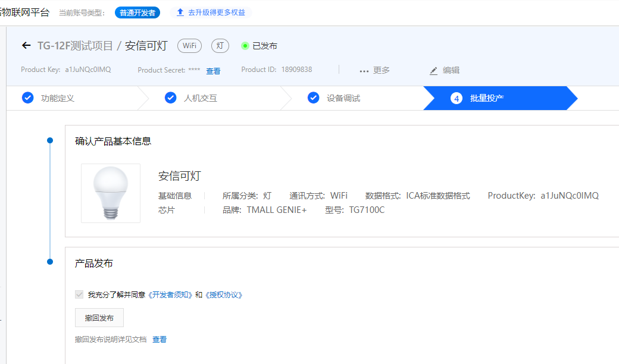Toggle the agreement checkbox for 开发者须知
The height and width of the screenshot is (364, 619).
click(79, 294)
